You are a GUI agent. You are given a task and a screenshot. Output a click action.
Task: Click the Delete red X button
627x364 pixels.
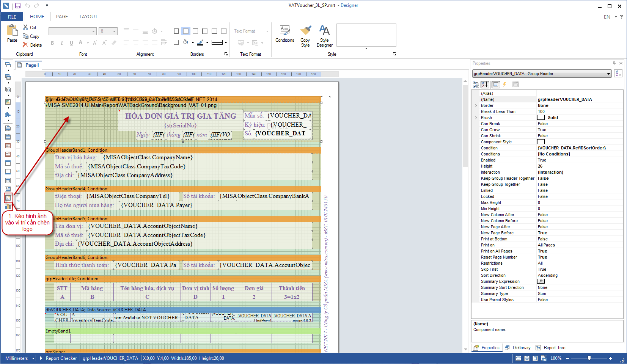click(x=32, y=45)
